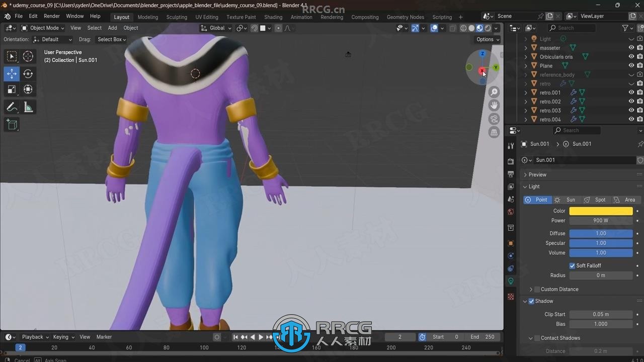The height and width of the screenshot is (362, 644).
Task: Click the Power 900 W field
Action: 601,221
